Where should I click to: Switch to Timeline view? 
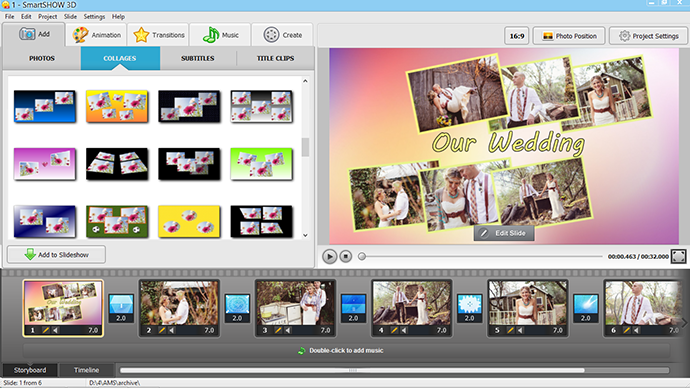[x=86, y=370]
